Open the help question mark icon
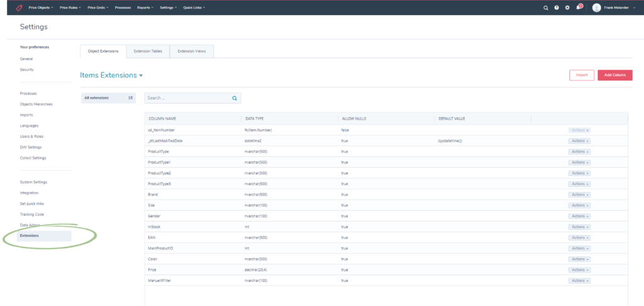Viewport: 644px width, 306px height. point(557,8)
